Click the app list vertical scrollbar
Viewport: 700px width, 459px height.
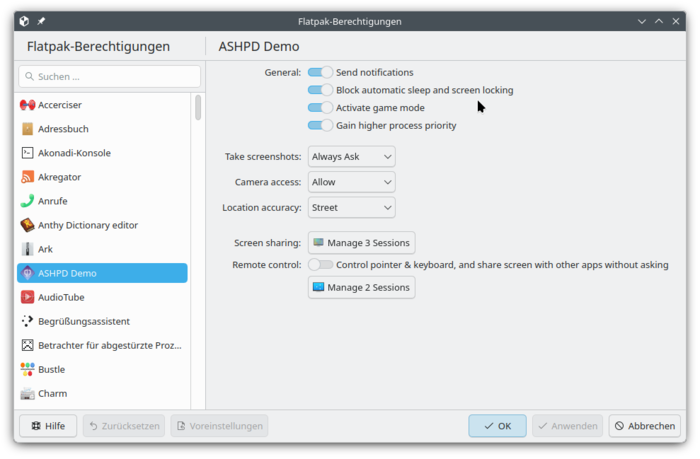tap(198, 108)
